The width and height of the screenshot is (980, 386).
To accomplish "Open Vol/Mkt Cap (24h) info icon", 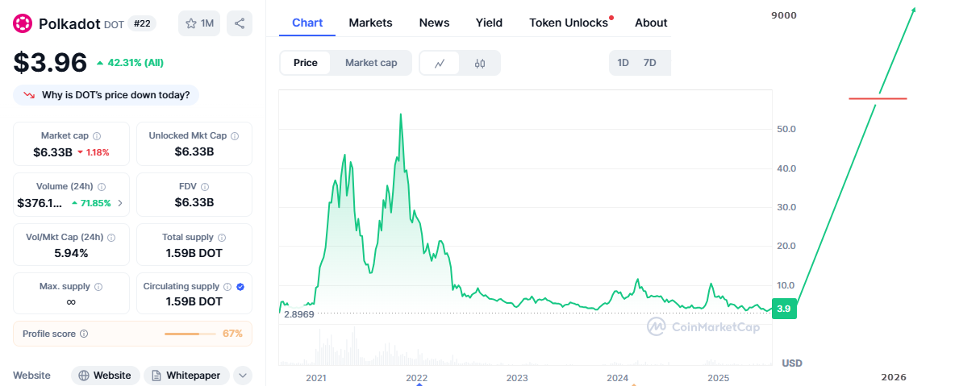I will point(111,238).
